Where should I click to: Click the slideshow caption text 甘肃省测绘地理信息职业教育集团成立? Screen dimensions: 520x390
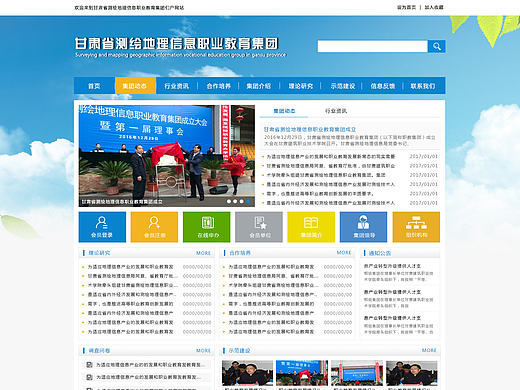tap(122, 202)
